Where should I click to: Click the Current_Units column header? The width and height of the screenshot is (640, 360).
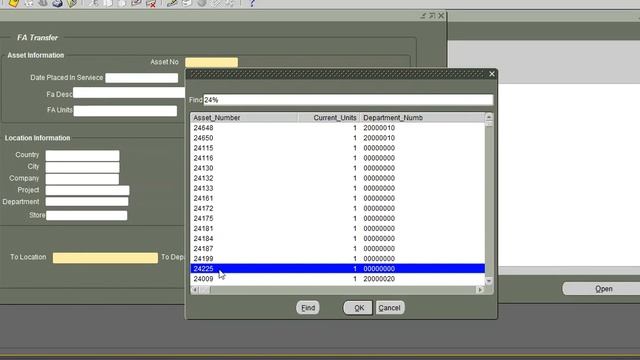click(329, 118)
